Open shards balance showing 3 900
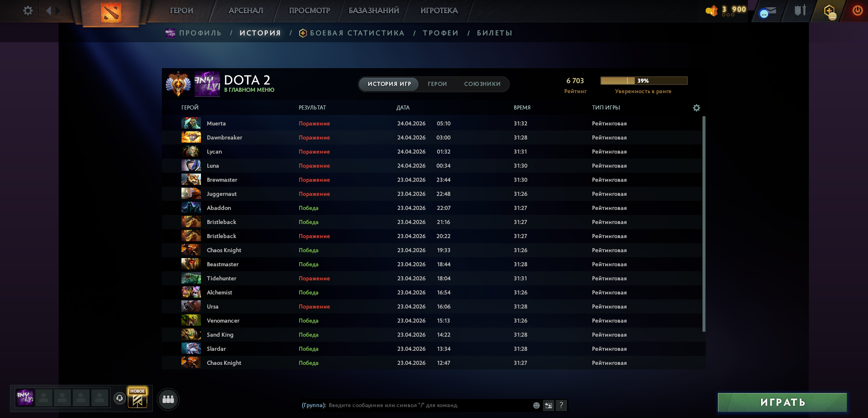 click(726, 10)
